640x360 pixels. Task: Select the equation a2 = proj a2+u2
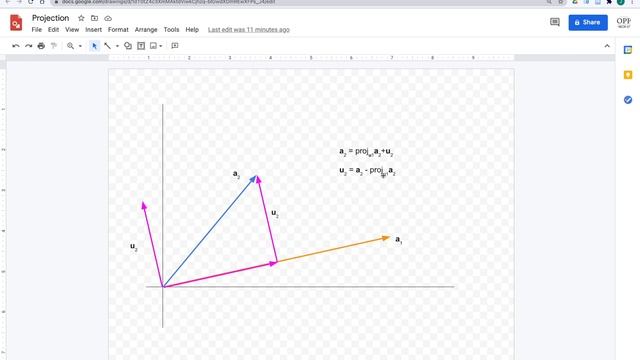pyautogui.click(x=366, y=152)
